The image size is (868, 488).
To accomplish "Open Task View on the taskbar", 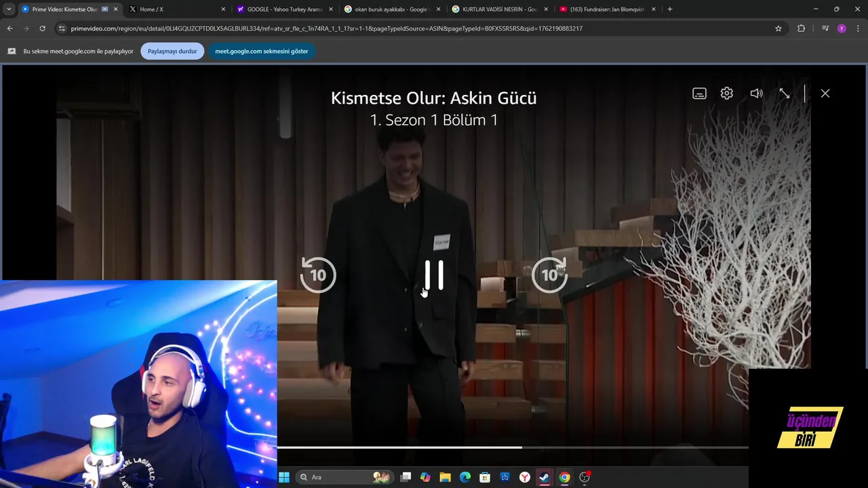I will (x=406, y=477).
